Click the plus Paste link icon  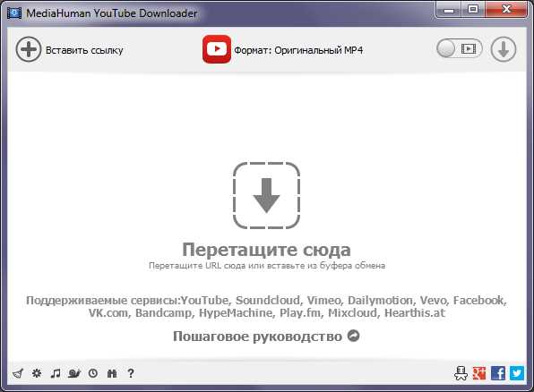pos(29,50)
